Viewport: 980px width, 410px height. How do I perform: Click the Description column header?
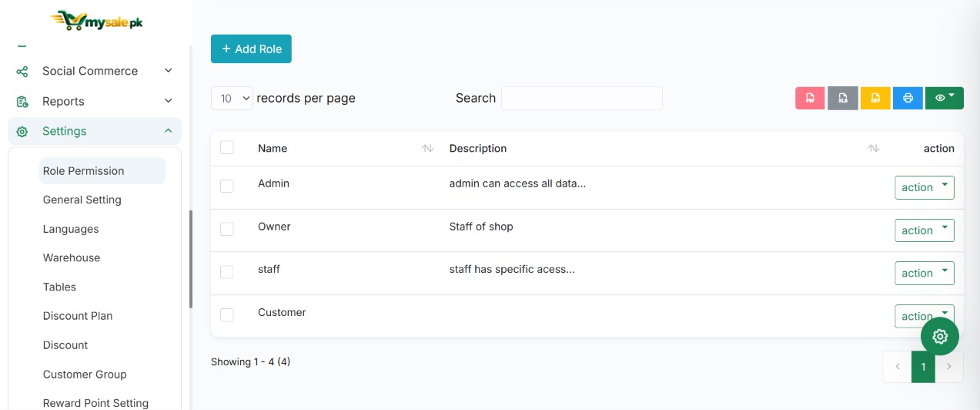point(478,148)
